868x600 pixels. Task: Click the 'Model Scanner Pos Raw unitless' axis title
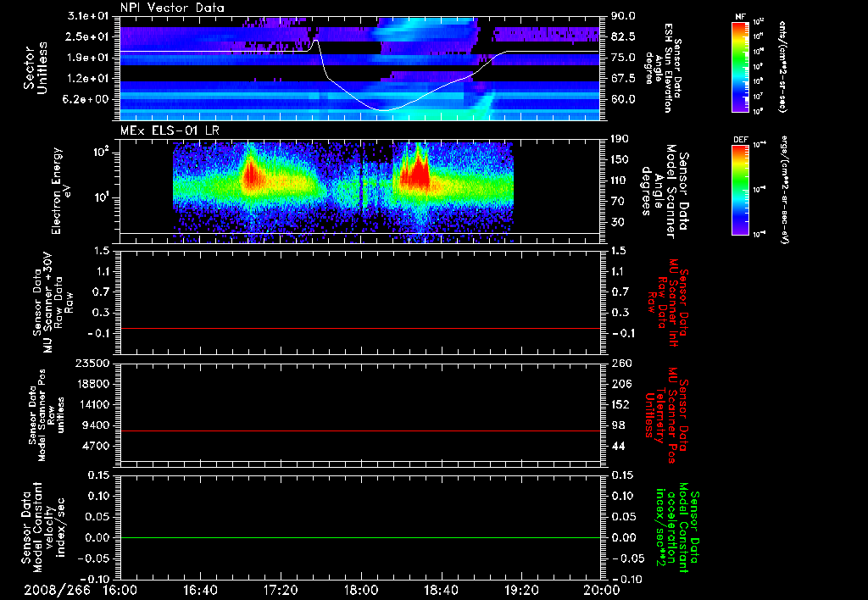[47, 415]
